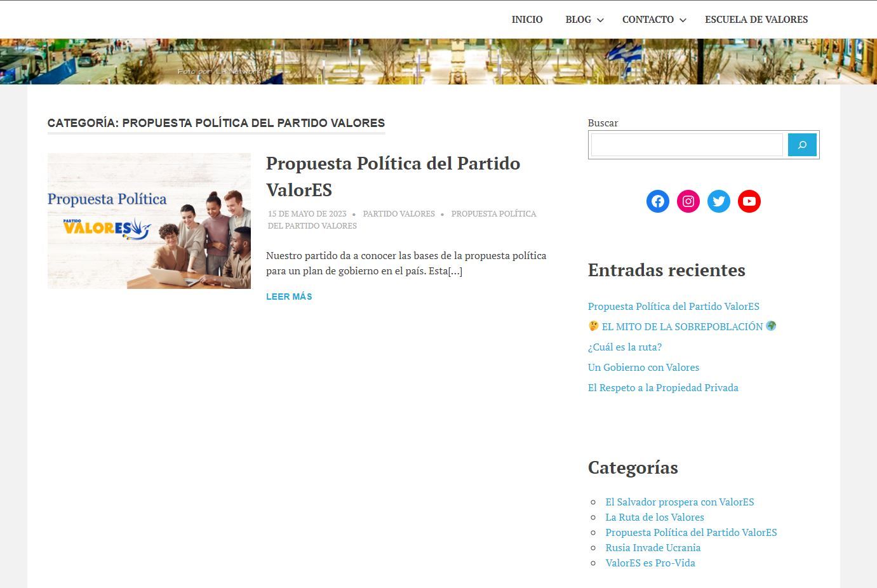Screen dimensions: 877x588
Task: Expand the CONTACTO menu chevron
Action: pyautogui.click(x=683, y=20)
